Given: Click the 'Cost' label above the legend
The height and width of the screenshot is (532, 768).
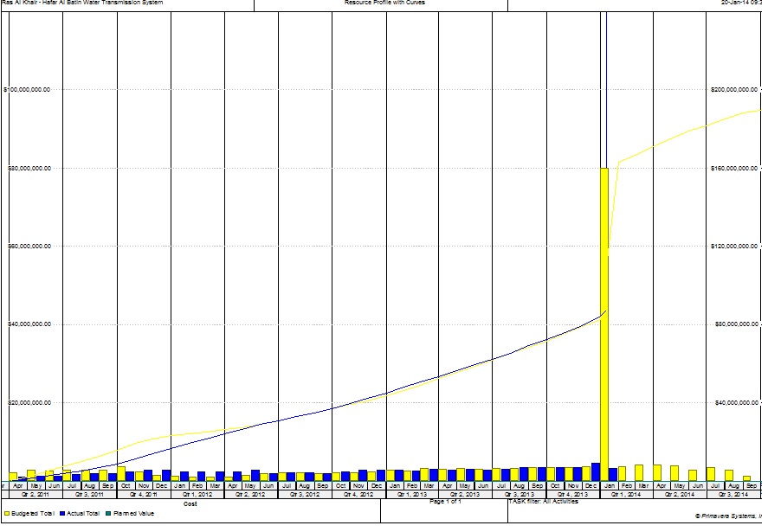Looking at the screenshot, I should tap(190, 503).
